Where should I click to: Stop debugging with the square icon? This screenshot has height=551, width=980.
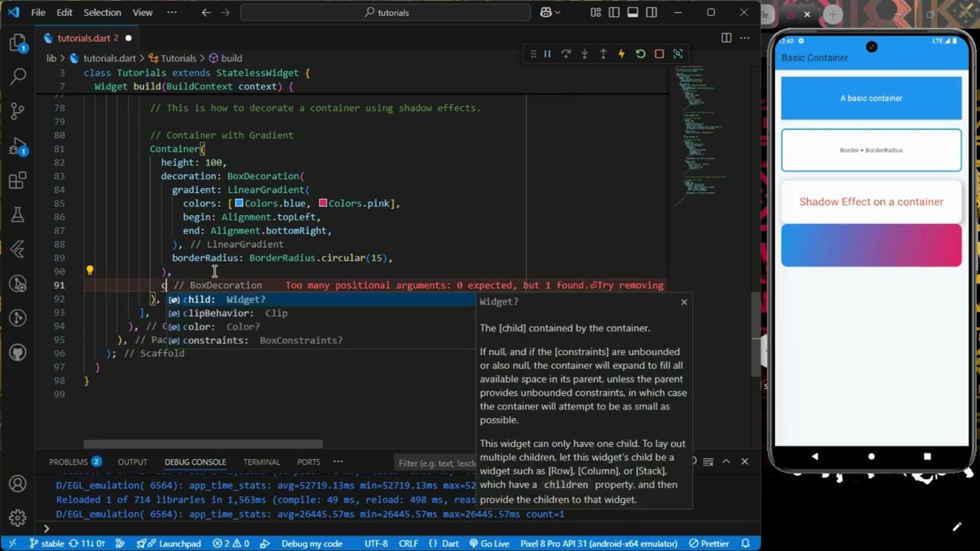(659, 54)
